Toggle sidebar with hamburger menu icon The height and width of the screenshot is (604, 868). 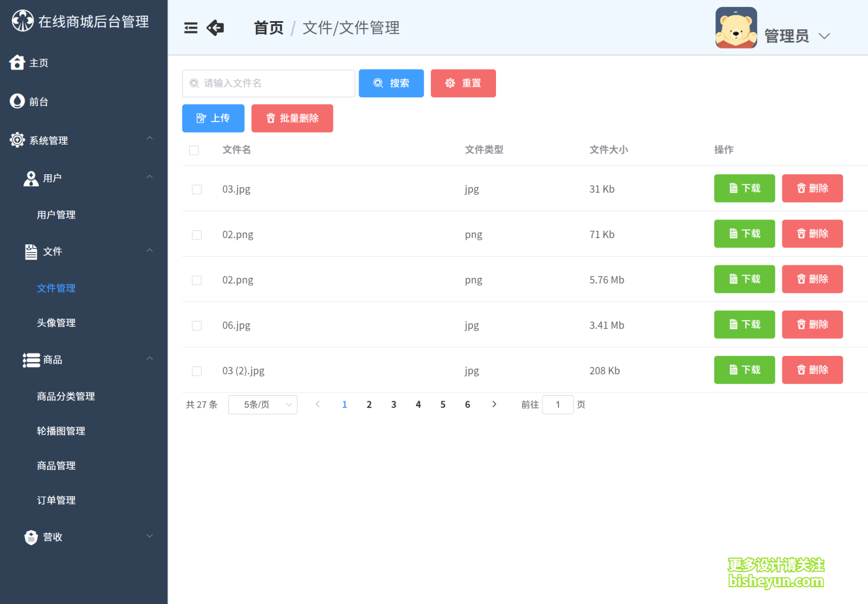click(191, 28)
